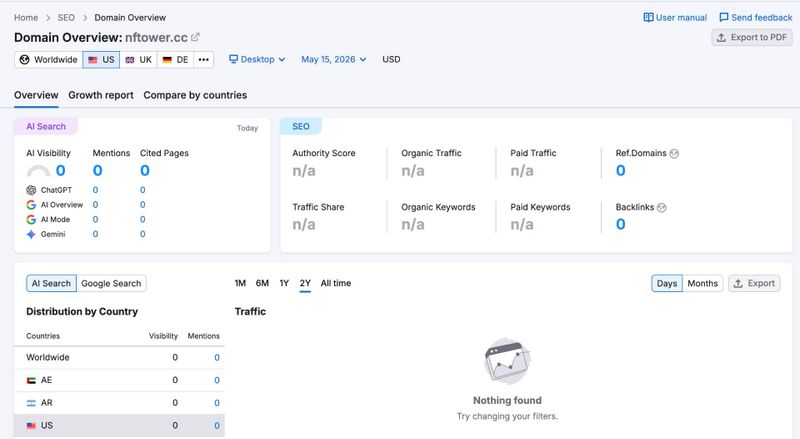
Task: Select the All time range
Action: tap(336, 283)
